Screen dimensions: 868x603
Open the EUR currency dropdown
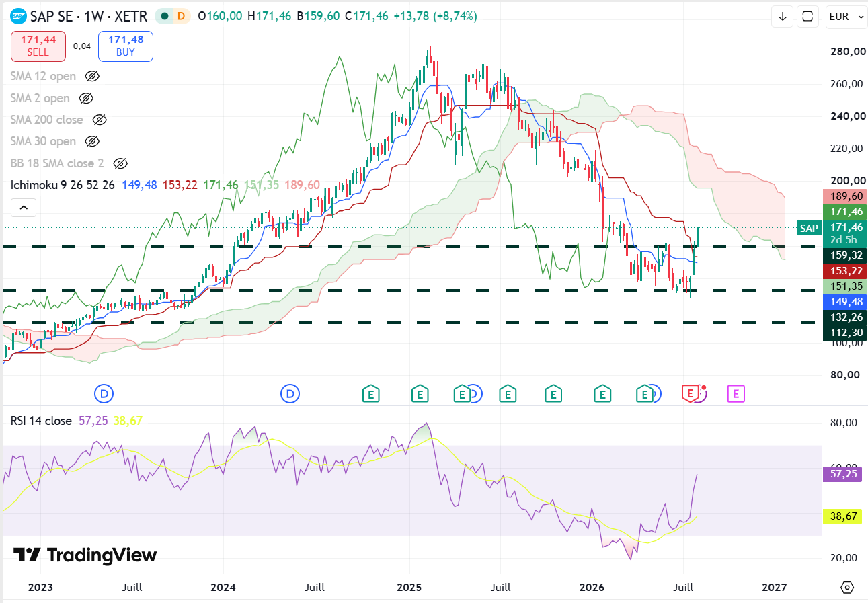pos(846,17)
